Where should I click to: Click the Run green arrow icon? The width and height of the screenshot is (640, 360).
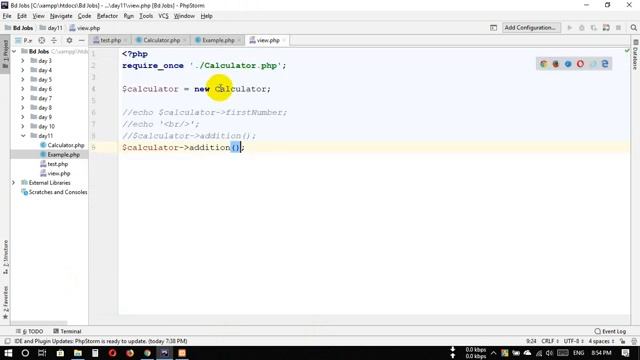point(570,28)
